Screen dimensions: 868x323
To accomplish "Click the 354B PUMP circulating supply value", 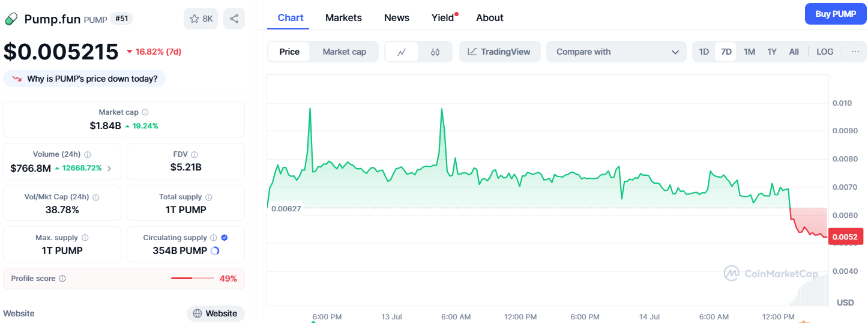I will (x=180, y=251).
